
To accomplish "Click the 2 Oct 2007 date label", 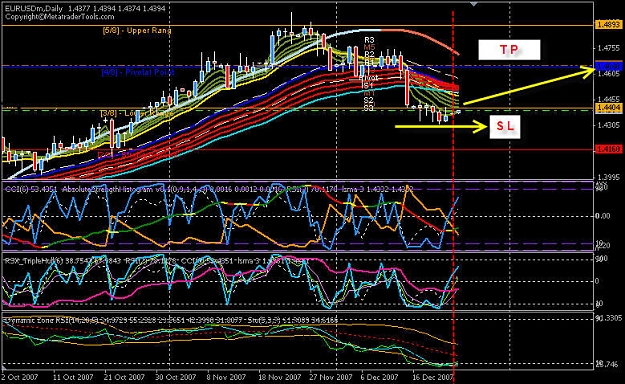I will pyautogui.click(x=20, y=377).
